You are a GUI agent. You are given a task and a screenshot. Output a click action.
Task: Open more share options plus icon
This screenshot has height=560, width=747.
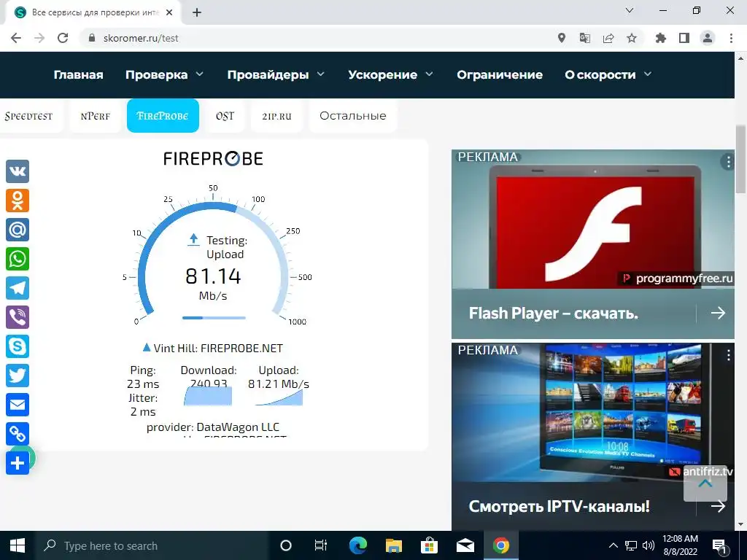pos(18,463)
